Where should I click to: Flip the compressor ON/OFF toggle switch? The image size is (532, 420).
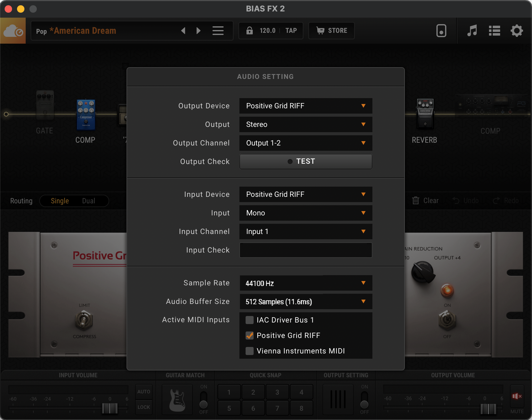pyautogui.click(x=447, y=320)
